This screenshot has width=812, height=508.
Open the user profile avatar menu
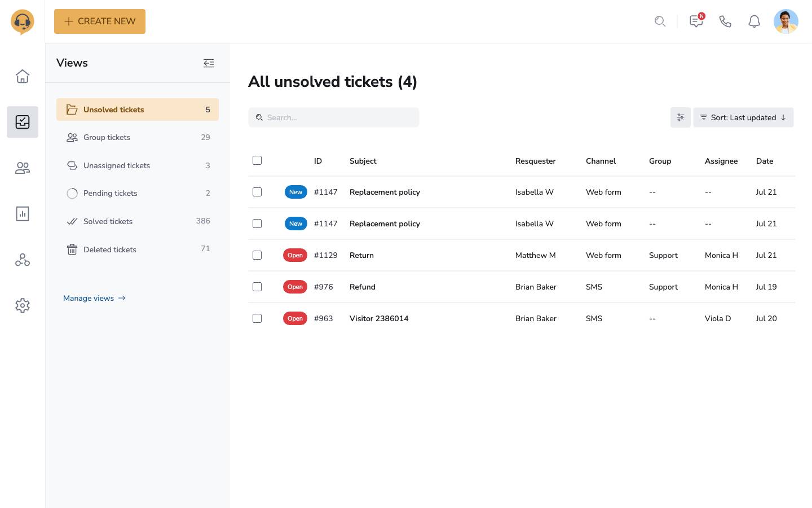(x=785, y=21)
